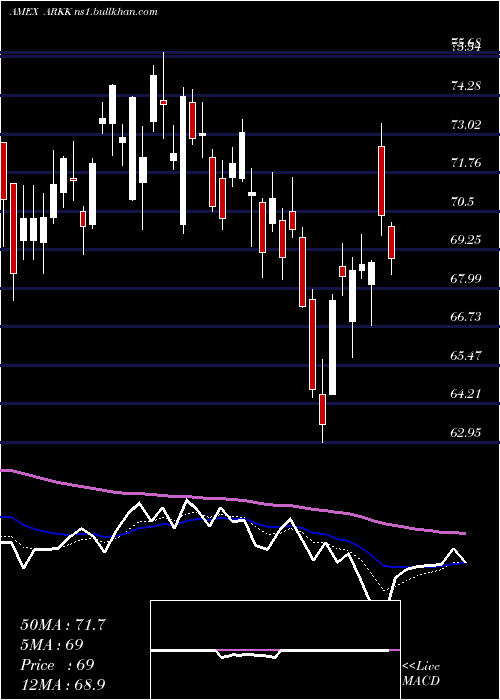This screenshot has height=700, width=500.
Task: Click the 65.47 price axis label
Action: [x=467, y=356]
